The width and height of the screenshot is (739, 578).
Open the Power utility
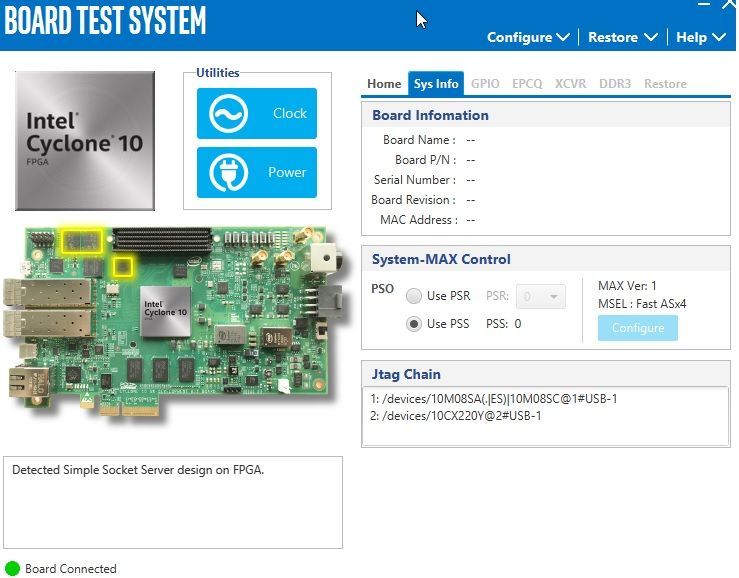click(x=257, y=173)
